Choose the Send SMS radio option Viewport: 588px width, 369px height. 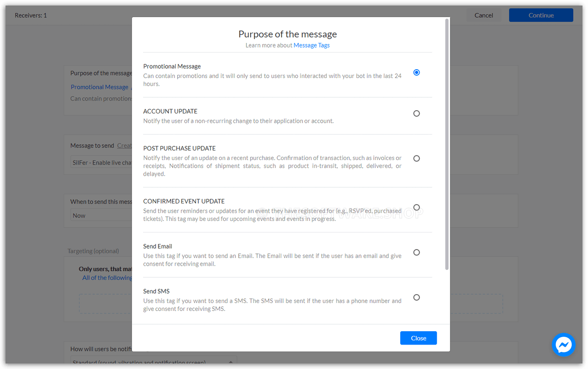point(416,298)
